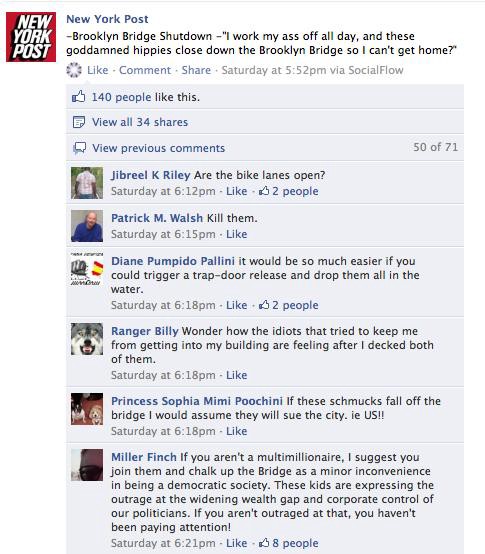Click the thumbs-up icon beside 140 people
485x554 pixels.
(79, 96)
